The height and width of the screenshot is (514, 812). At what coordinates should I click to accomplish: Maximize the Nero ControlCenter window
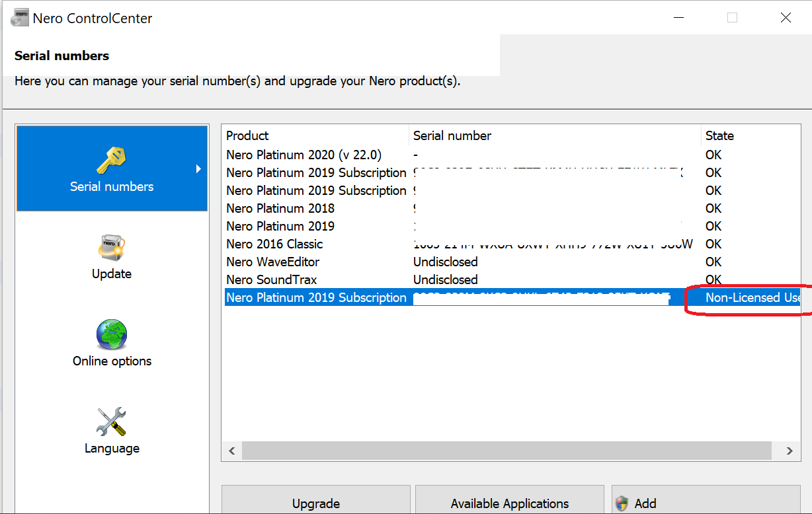pyautogui.click(x=732, y=18)
